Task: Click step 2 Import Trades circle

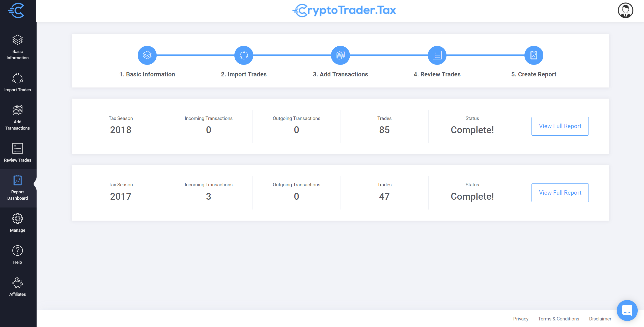Action: (x=244, y=55)
